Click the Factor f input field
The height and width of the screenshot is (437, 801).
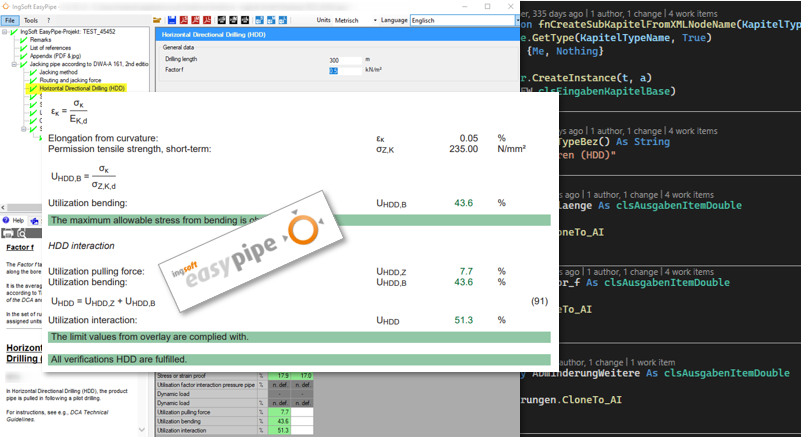click(x=344, y=71)
